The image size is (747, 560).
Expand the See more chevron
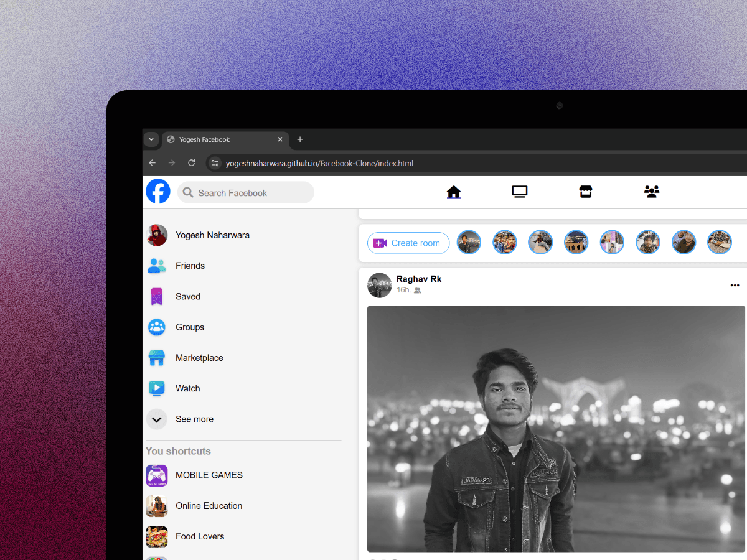pos(157,419)
